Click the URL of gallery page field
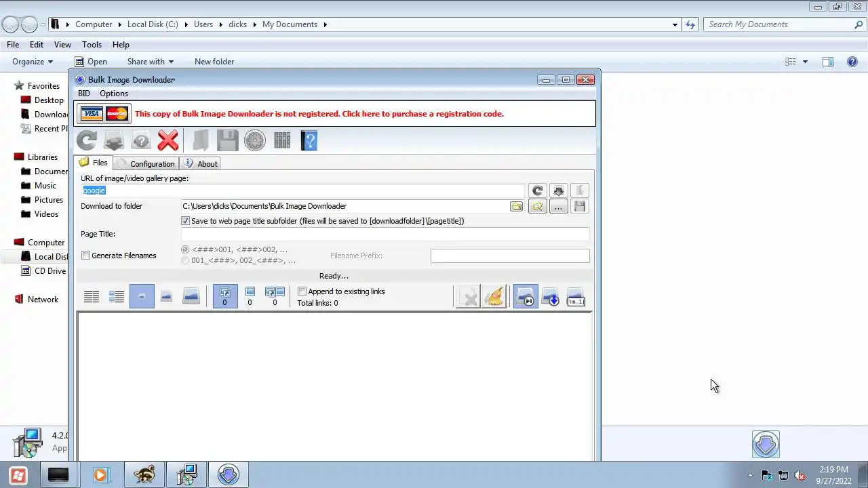The width and height of the screenshot is (868, 488). tap(303, 190)
